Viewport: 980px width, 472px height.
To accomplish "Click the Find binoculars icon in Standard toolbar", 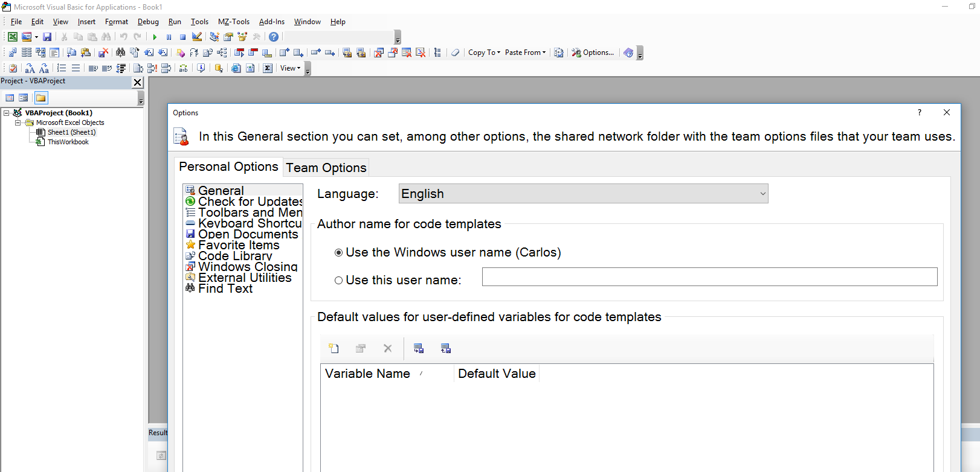I will click(106, 37).
